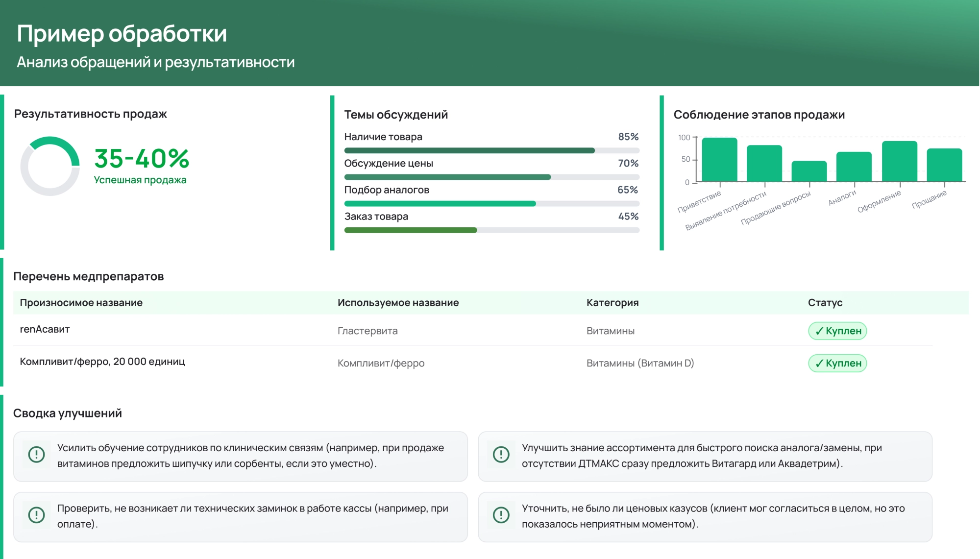Image resolution: width=980 pixels, height=559 pixels.
Task: Click the alert icon beside 'Проверить, не возникает ли'
Action: coord(37,515)
